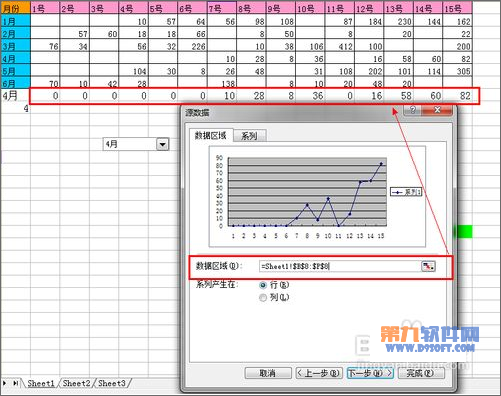This screenshot has height=396, width=501.
Task: Open the Sheet1 worksheet tab
Action: point(41,383)
